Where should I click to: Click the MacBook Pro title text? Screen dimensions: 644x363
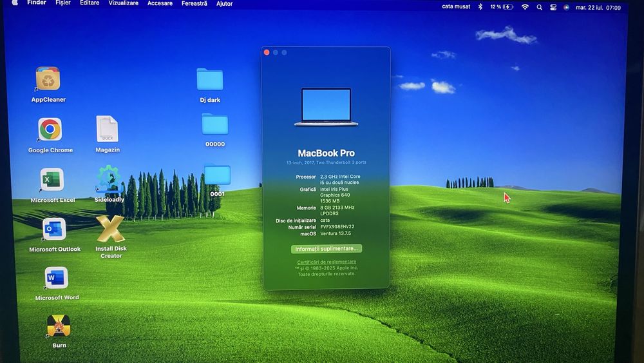(x=326, y=153)
